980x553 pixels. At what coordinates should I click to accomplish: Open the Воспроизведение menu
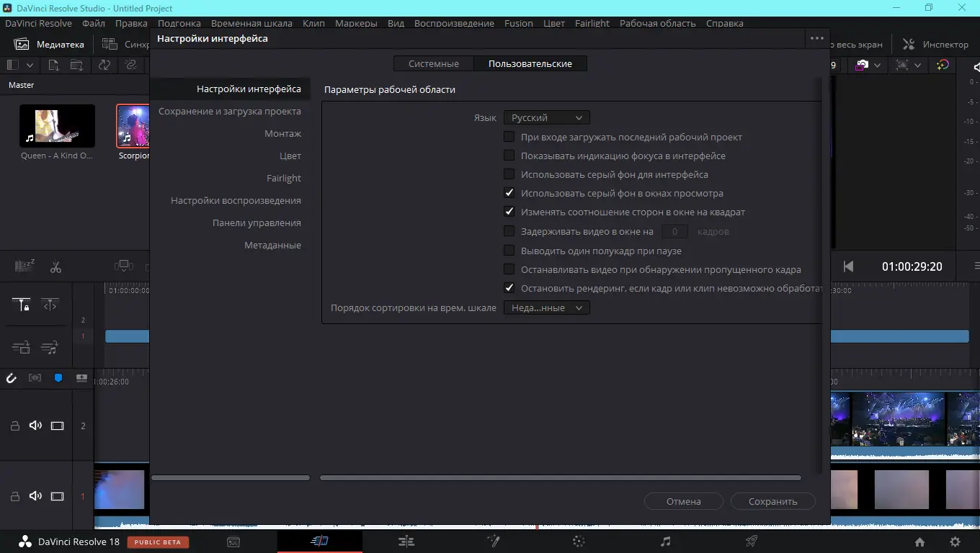454,23
